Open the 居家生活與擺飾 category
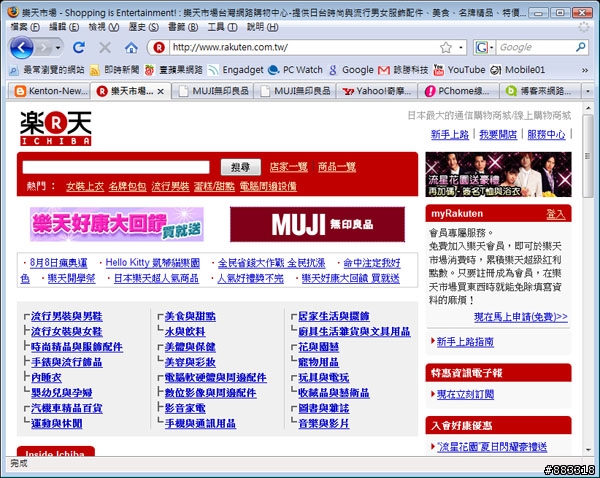The width and height of the screenshot is (600, 478). (x=334, y=316)
